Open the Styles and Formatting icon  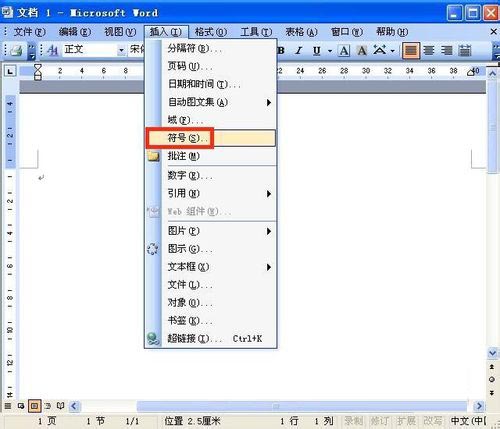53,50
